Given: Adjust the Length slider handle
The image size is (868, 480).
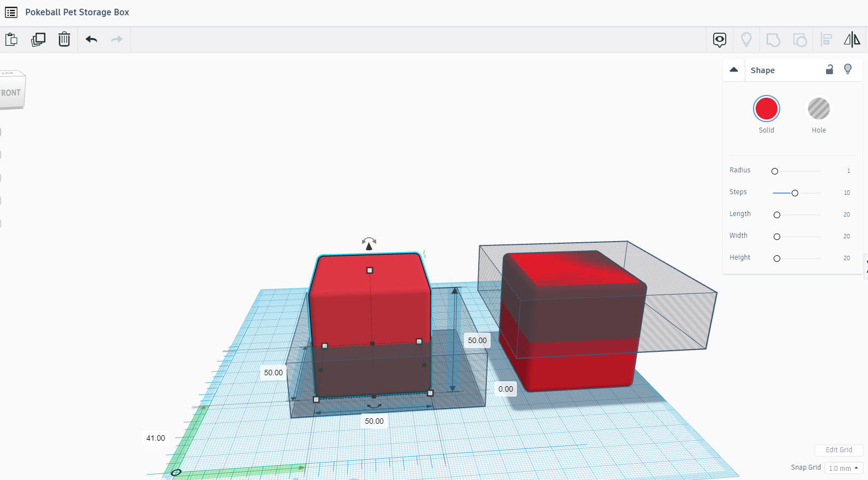Looking at the screenshot, I should tap(777, 215).
